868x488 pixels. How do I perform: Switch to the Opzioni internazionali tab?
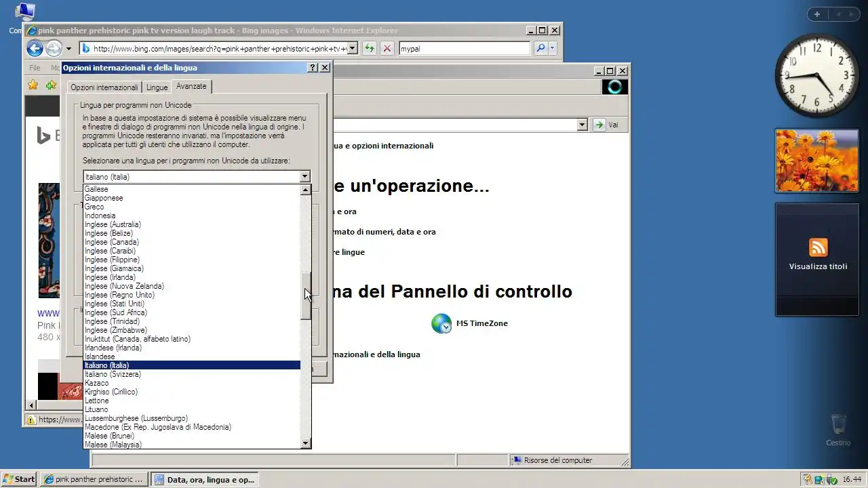click(104, 87)
